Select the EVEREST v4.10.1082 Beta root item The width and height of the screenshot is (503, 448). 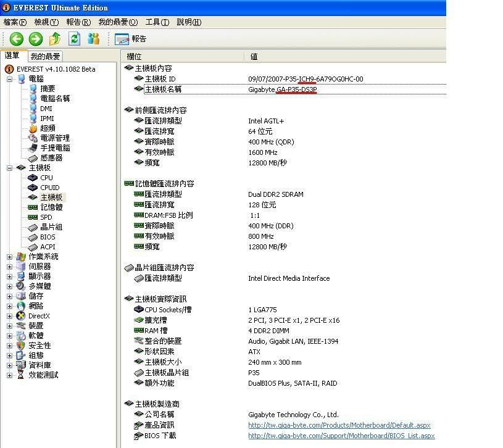point(56,69)
